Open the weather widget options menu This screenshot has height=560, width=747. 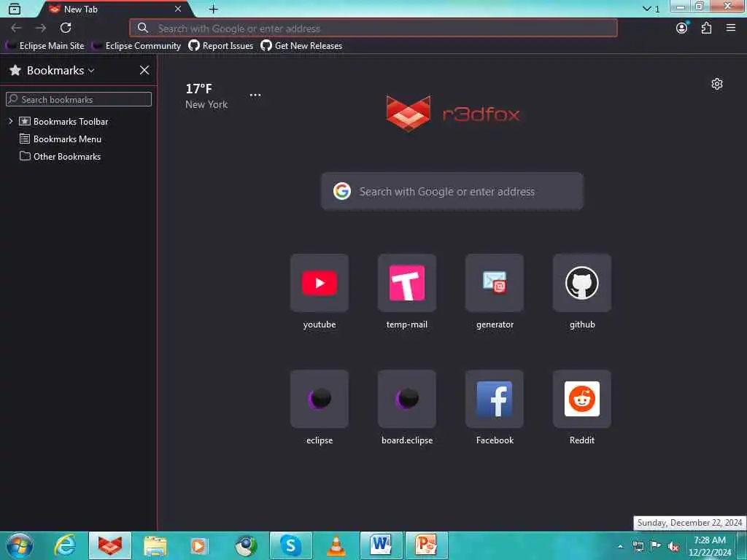[255, 95]
